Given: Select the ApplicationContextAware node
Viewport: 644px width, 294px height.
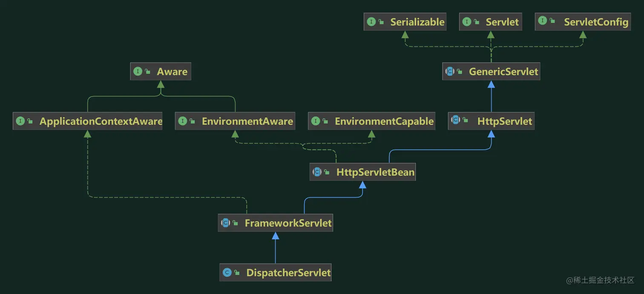Looking at the screenshot, I should point(87,121).
